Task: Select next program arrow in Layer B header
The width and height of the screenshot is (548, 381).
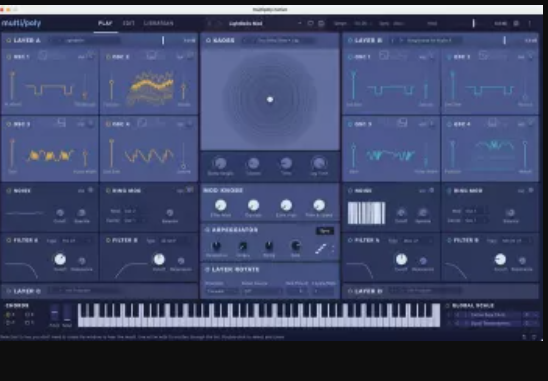Action: (x=401, y=41)
